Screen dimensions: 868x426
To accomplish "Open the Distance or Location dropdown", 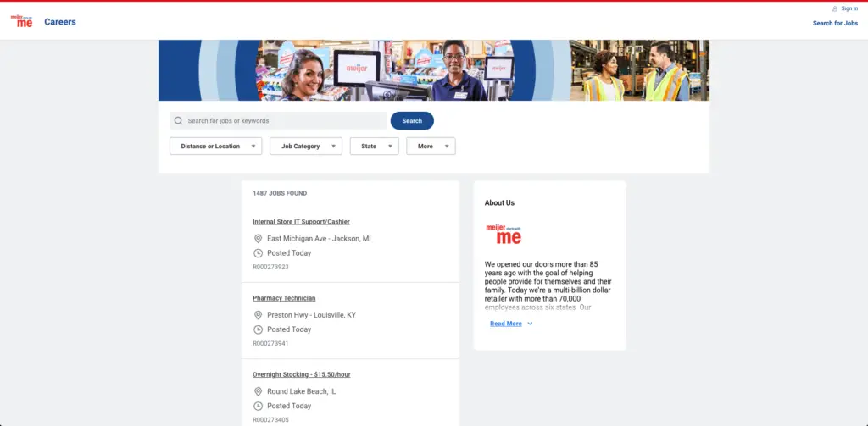I will point(216,146).
